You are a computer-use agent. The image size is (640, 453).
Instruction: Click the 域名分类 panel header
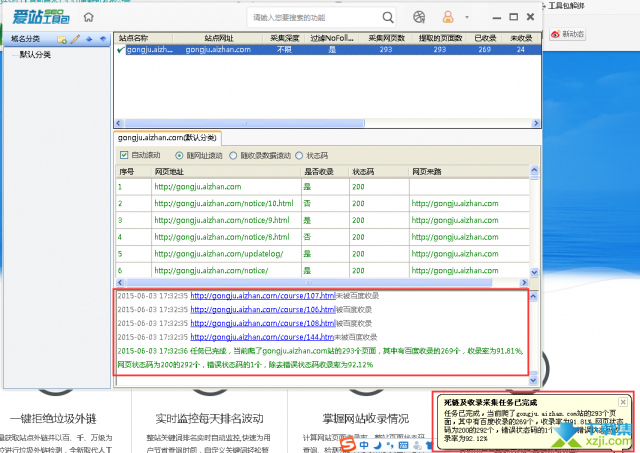[25, 39]
